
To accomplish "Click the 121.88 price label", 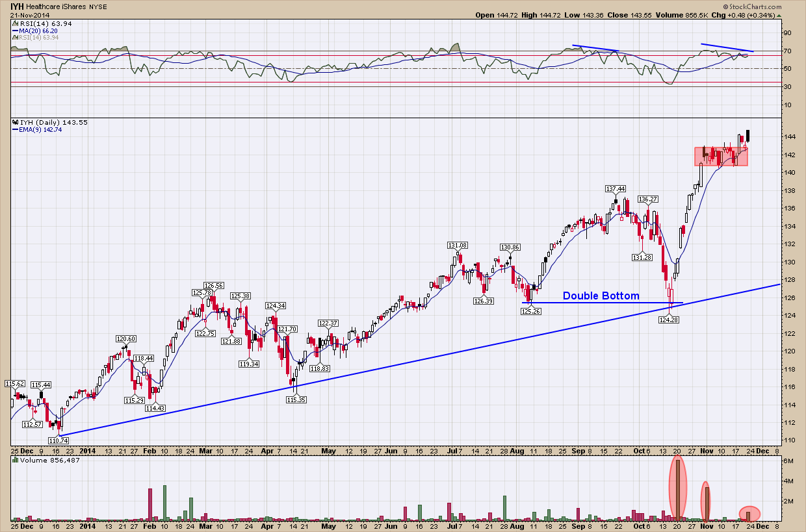I will point(231,341).
